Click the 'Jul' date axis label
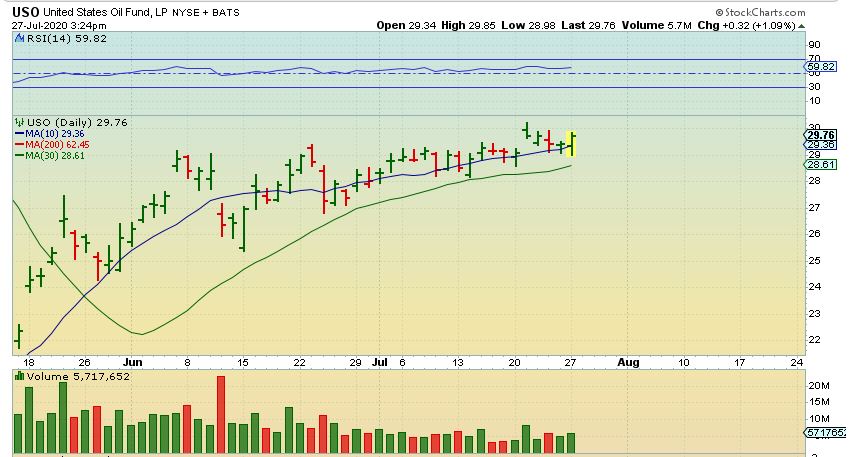 [380, 362]
